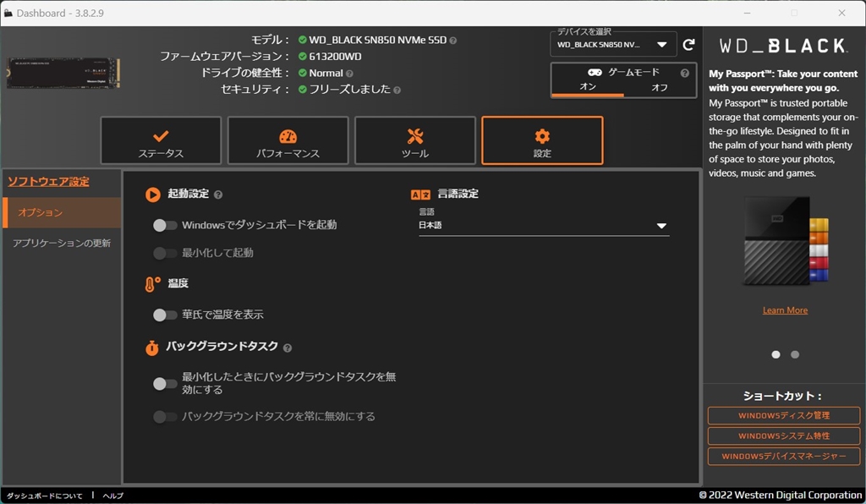Close the Dashboard window
Image resolution: width=866 pixels, height=504 pixels.
coord(841,13)
